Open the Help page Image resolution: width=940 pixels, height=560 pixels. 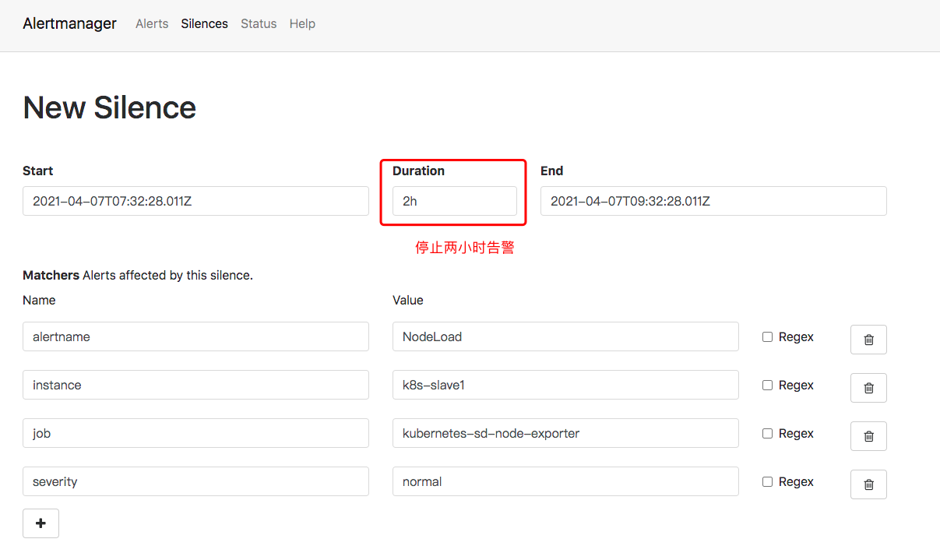point(302,23)
